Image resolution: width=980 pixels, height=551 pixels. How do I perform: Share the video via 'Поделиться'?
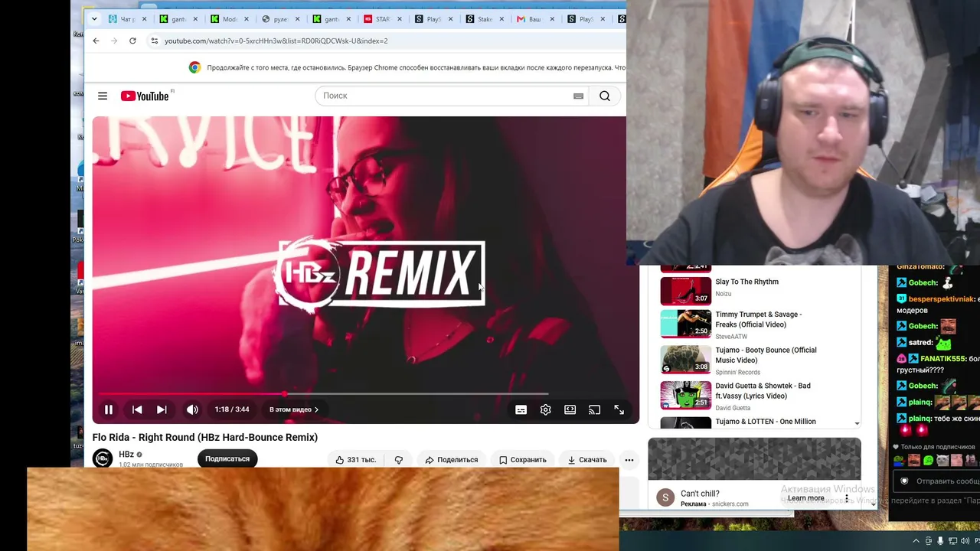click(452, 460)
